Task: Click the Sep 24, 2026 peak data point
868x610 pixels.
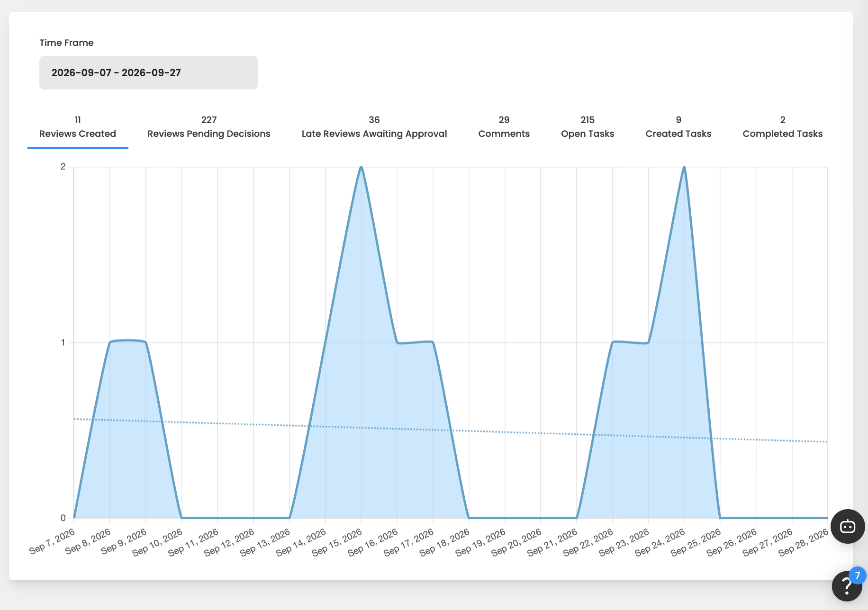Action: point(684,167)
